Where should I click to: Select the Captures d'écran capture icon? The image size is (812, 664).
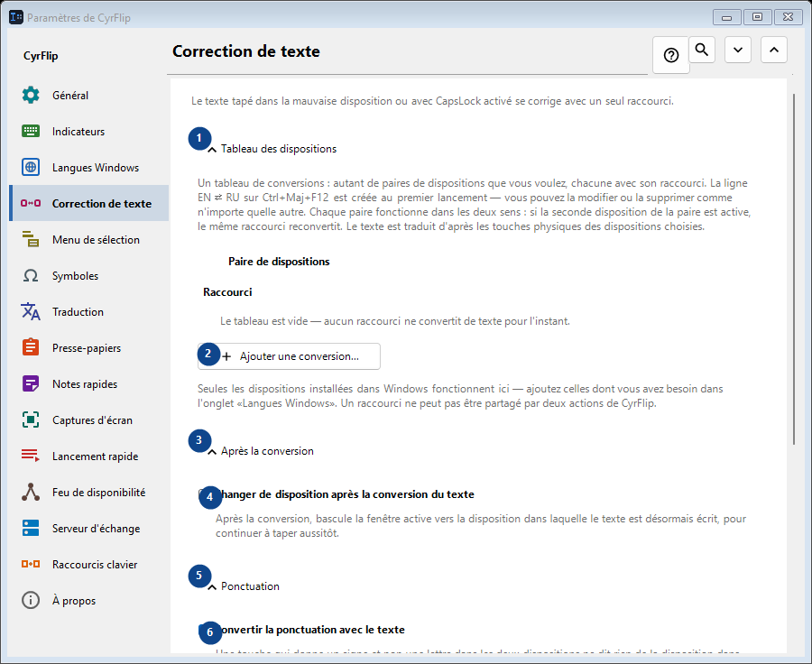tap(31, 420)
